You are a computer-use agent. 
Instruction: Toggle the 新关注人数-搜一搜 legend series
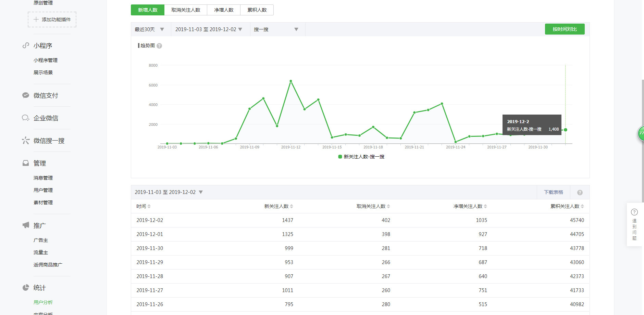pos(361,157)
